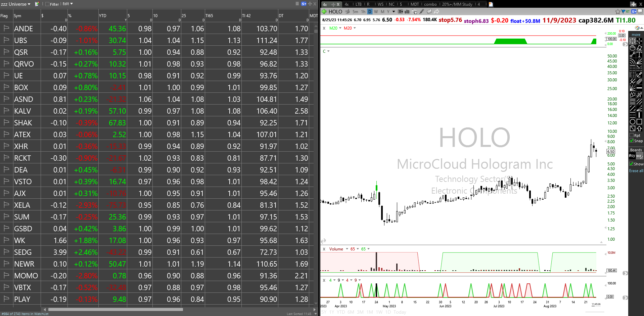Select the circle drawing tool
This screenshot has height=316, width=644.
tap(633, 121)
